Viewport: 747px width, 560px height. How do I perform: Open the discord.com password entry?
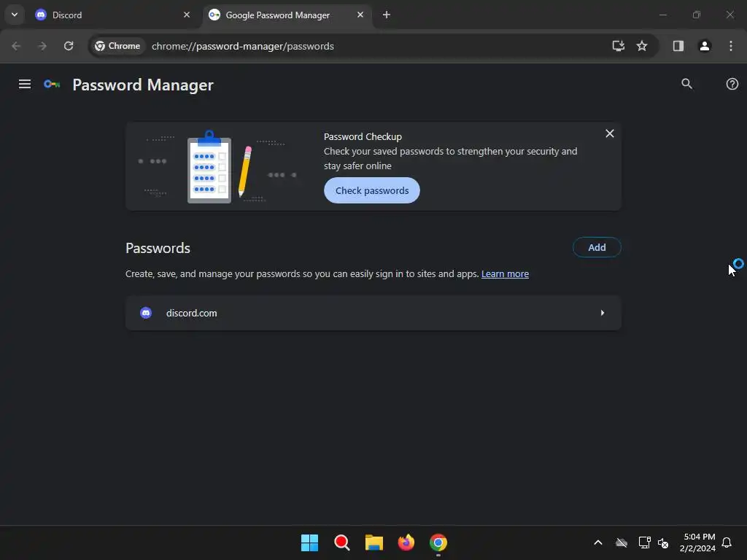point(373,313)
